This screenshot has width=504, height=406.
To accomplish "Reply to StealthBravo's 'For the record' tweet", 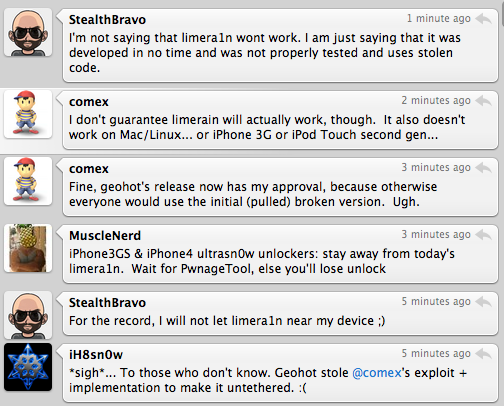I will [x=483, y=302].
